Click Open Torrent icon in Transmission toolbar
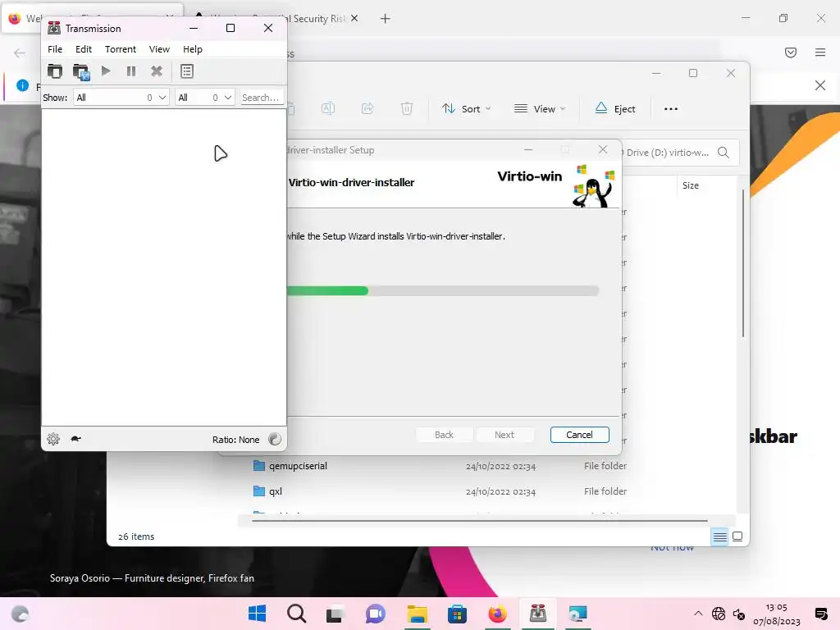 (55, 71)
